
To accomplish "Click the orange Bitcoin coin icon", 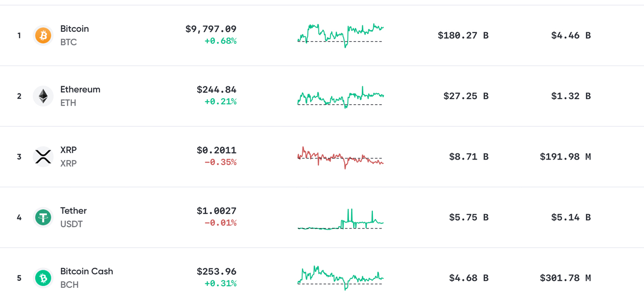I will (x=43, y=36).
